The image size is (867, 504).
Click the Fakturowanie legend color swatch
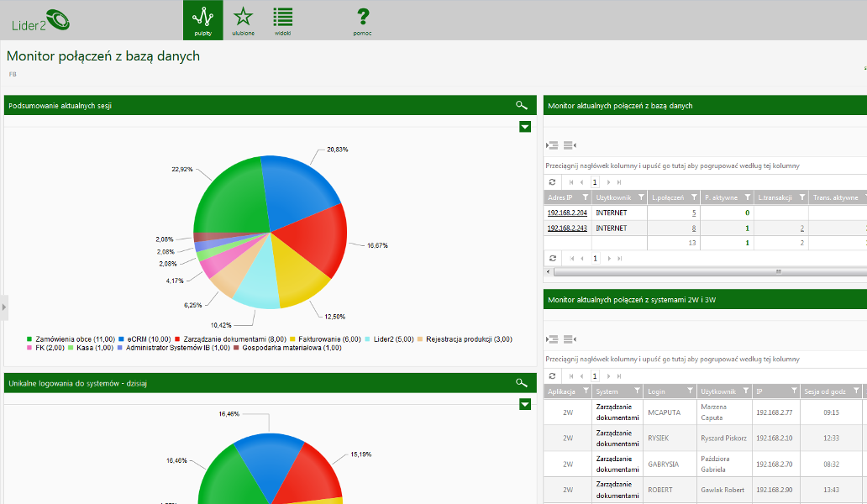point(292,339)
